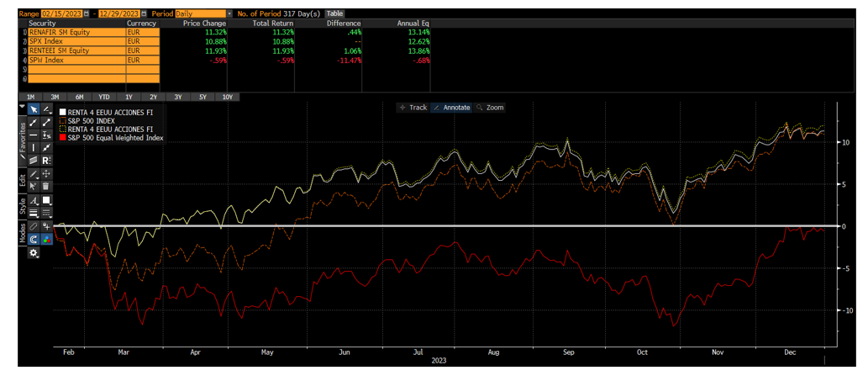Click S&P 500 Equal Weighted Index legend entry

pyautogui.click(x=111, y=137)
